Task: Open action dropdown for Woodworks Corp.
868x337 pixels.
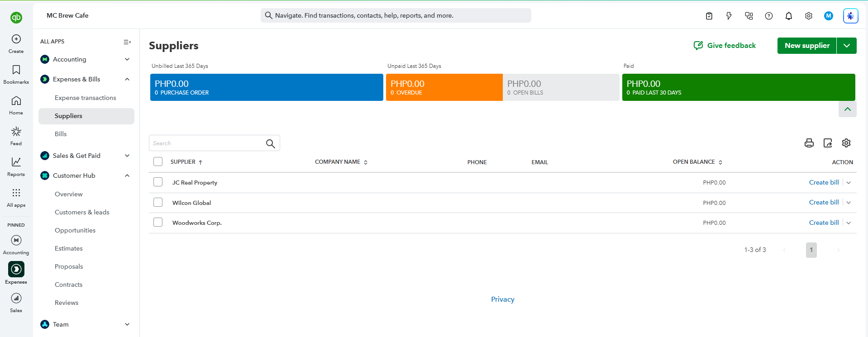Action: pyautogui.click(x=849, y=223)
